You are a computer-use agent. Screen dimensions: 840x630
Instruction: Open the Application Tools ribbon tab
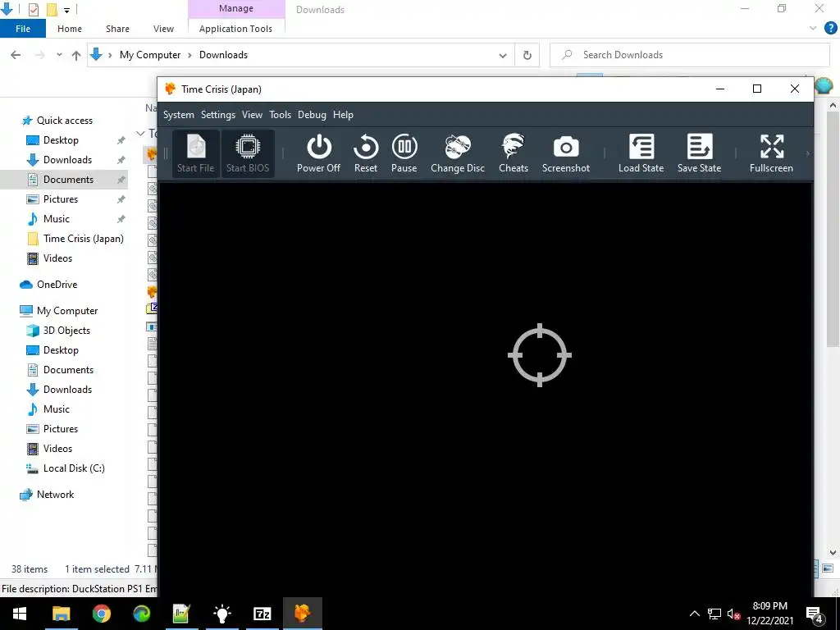[x=235, y=29]
